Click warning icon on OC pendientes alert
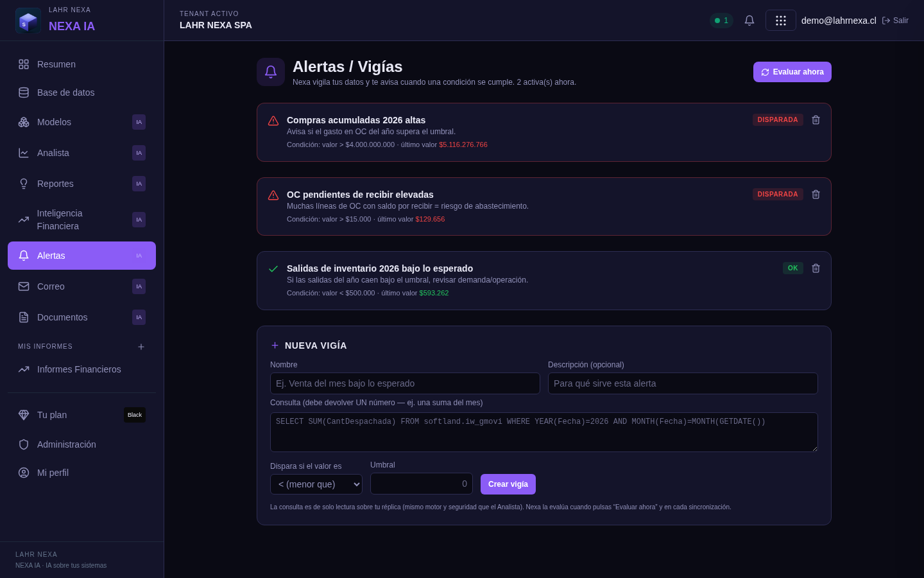Viewport: 924px width, 578px height. (x=273, y=195)
